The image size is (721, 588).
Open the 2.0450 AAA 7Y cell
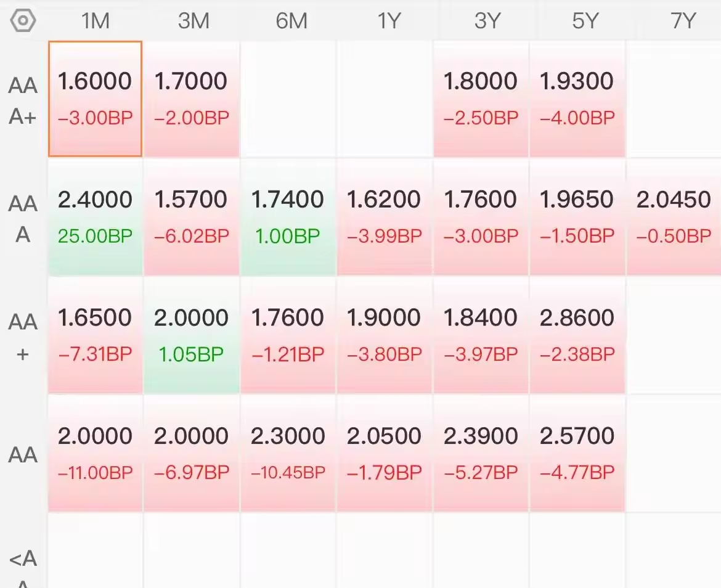674,217
